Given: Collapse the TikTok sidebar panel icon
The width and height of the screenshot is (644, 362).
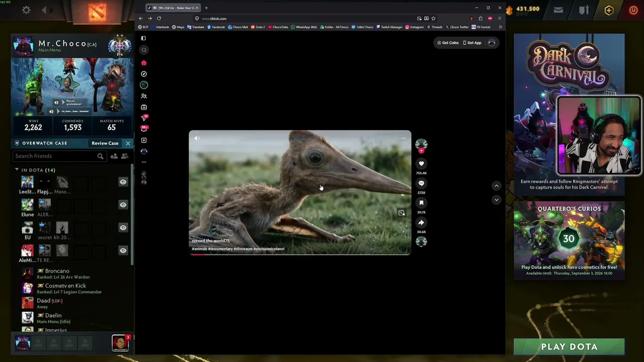Looking at the screenshot, I should [143, 38].
